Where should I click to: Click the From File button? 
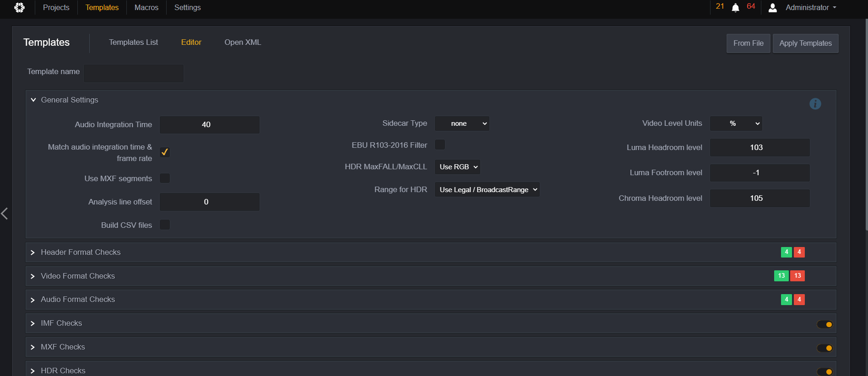click(x=749, y=43)
